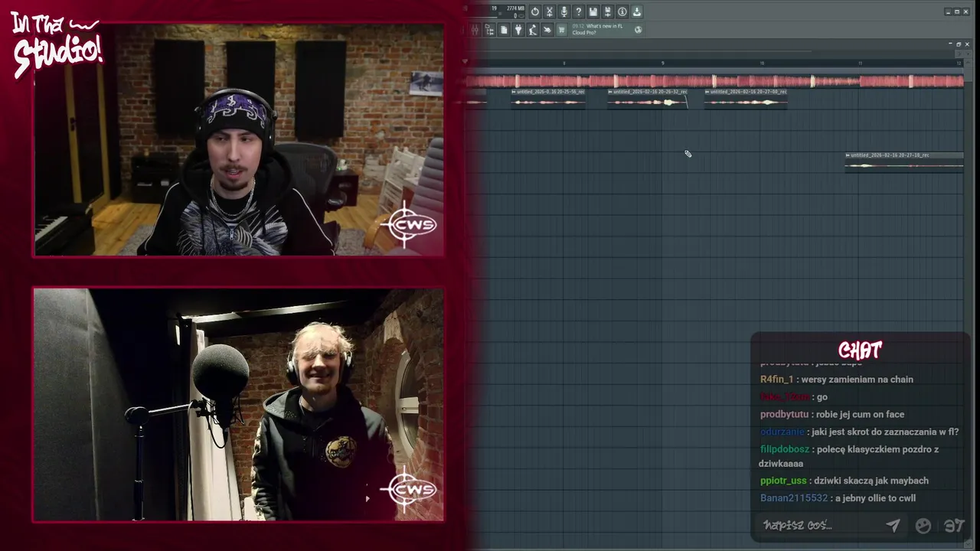Click the CPU and memory meter panel
The image size is (980, 551).
pyautogui.click(x=496, y=11)
